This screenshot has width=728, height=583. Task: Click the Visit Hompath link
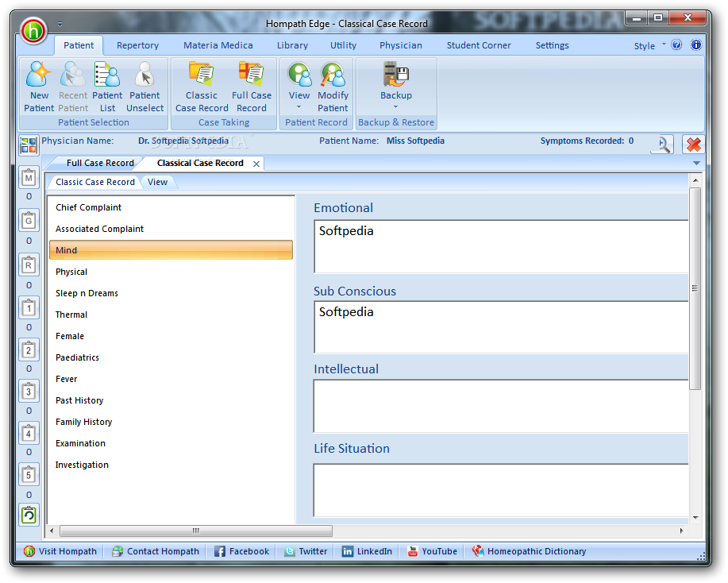click(x=60, y=551)
